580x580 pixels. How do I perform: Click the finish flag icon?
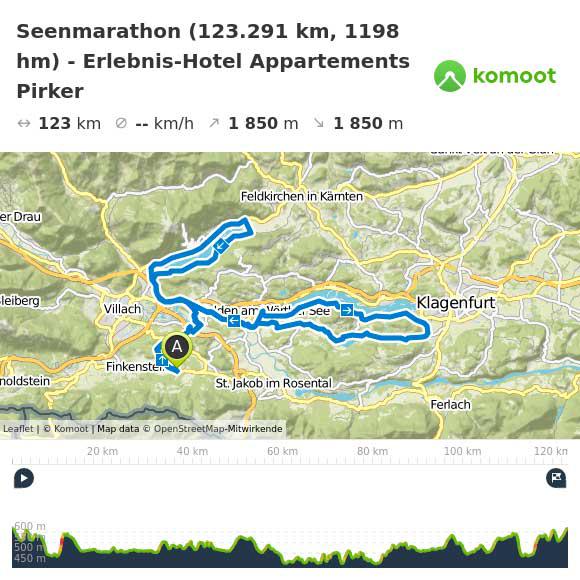click(556, 478)
